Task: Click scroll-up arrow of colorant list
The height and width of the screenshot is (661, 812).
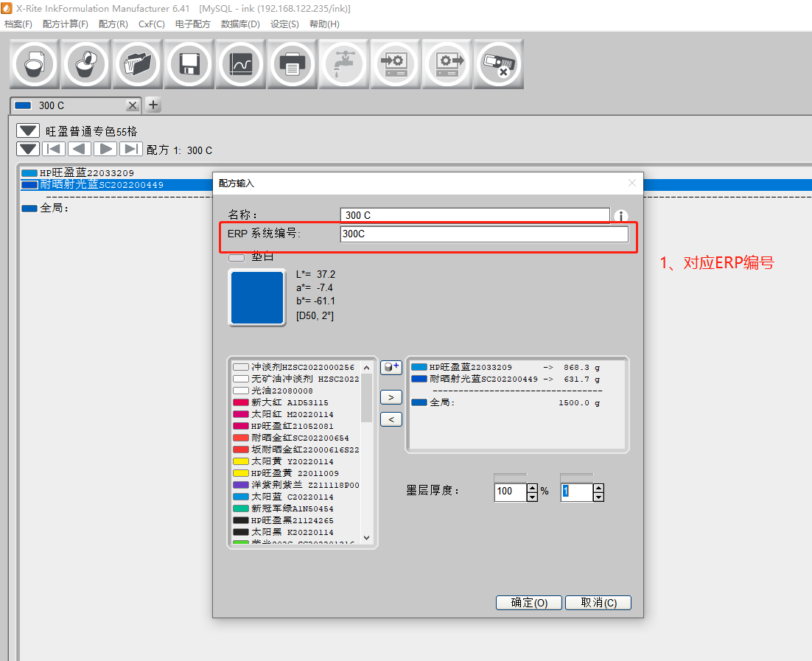Action: pyautogui.click(x=367, y=367)
